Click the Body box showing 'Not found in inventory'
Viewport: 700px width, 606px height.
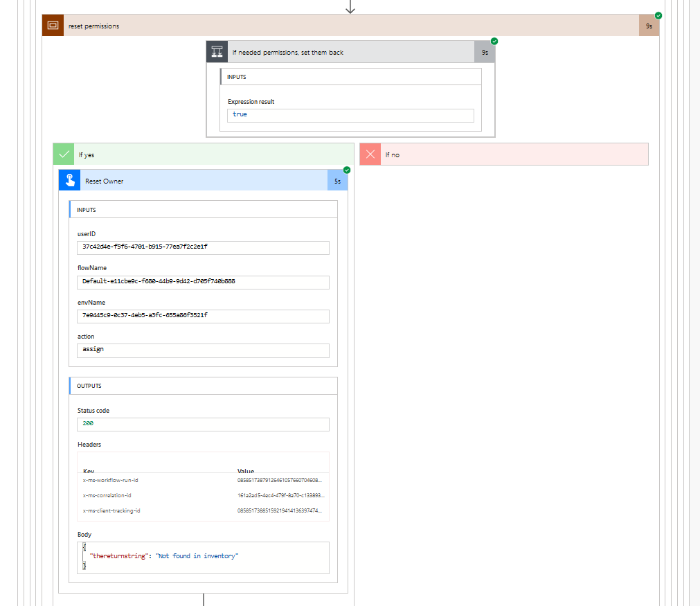pos(203,558)
